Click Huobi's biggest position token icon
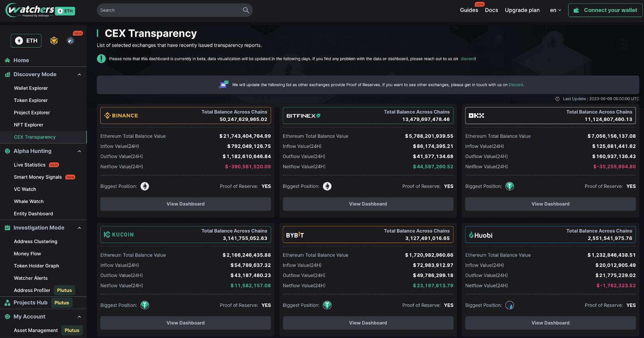Screen dimensions: 644x338 tap(510, 305)
